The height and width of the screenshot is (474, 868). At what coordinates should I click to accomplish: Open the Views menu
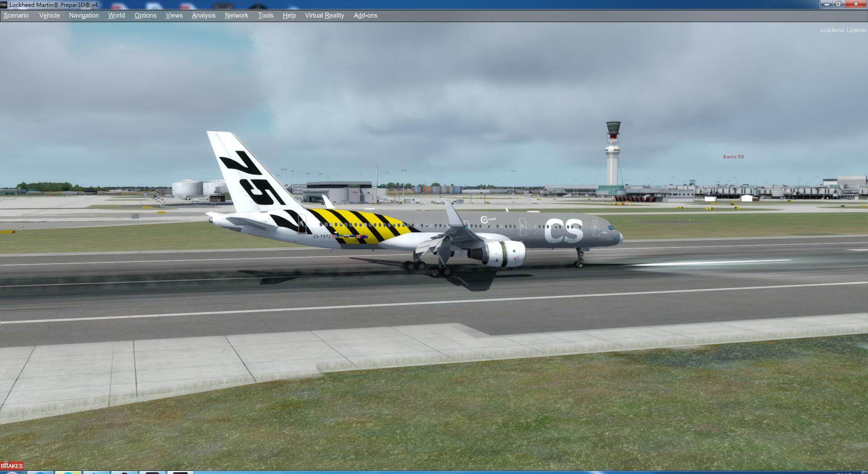[174, 15]
